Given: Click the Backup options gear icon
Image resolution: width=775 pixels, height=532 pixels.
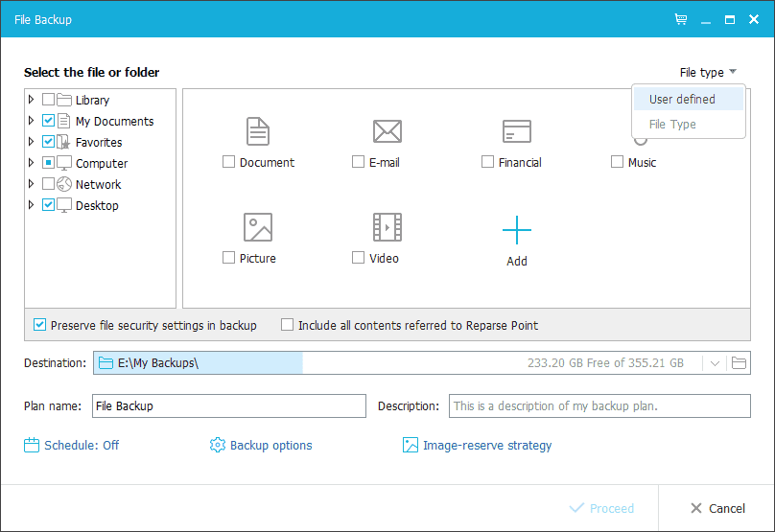Looking at the screenshot, I should [218, 445].
